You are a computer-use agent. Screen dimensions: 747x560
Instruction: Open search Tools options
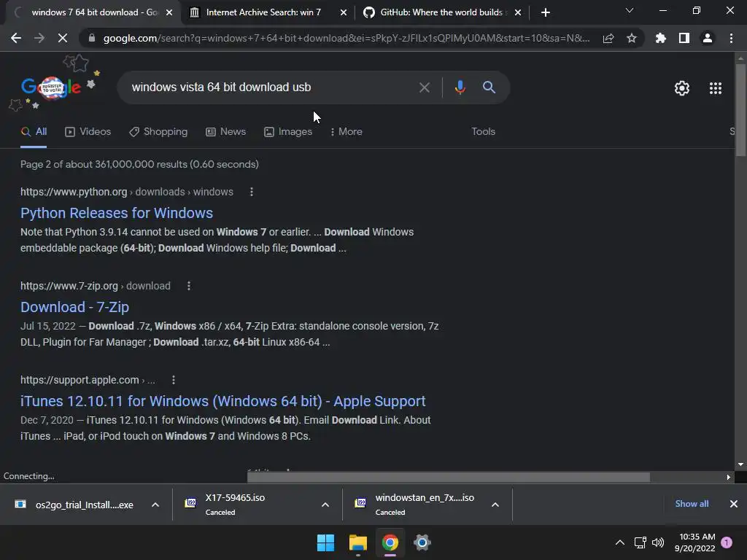coord(483,132)
